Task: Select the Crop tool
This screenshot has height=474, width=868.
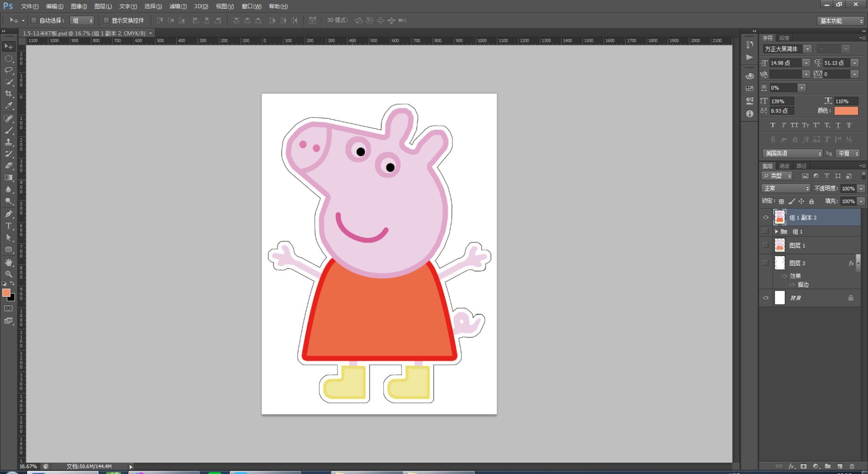Action: tap(9, 94)
